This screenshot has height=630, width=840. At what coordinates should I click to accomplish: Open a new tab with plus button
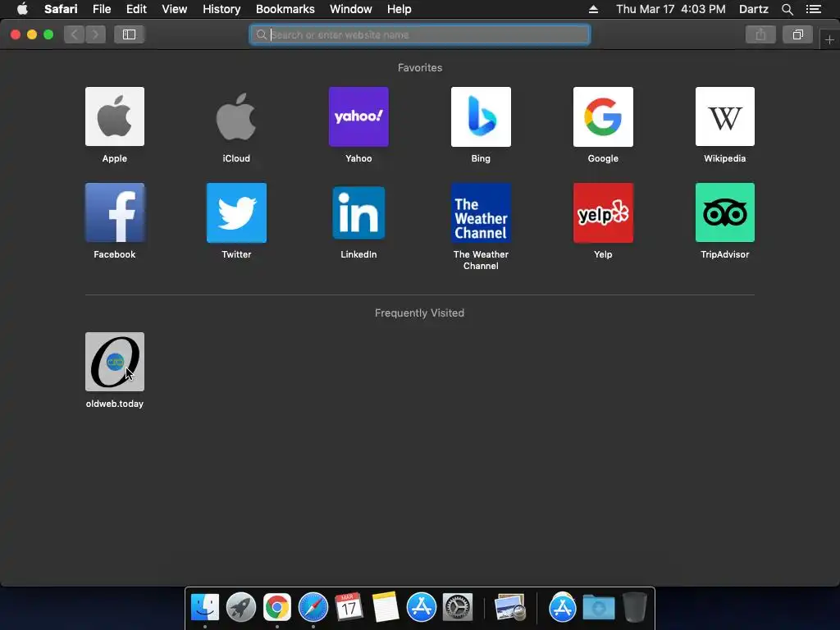829,39
